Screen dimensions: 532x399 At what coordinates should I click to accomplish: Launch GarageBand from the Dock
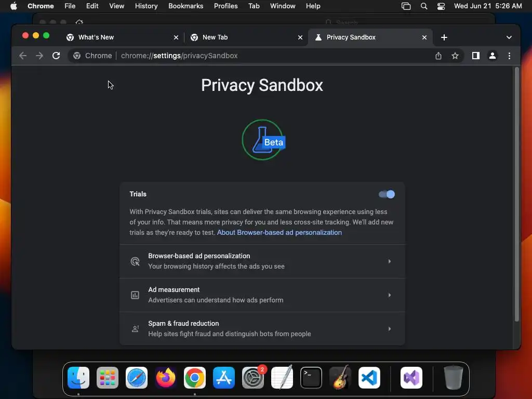pos(340,378)
